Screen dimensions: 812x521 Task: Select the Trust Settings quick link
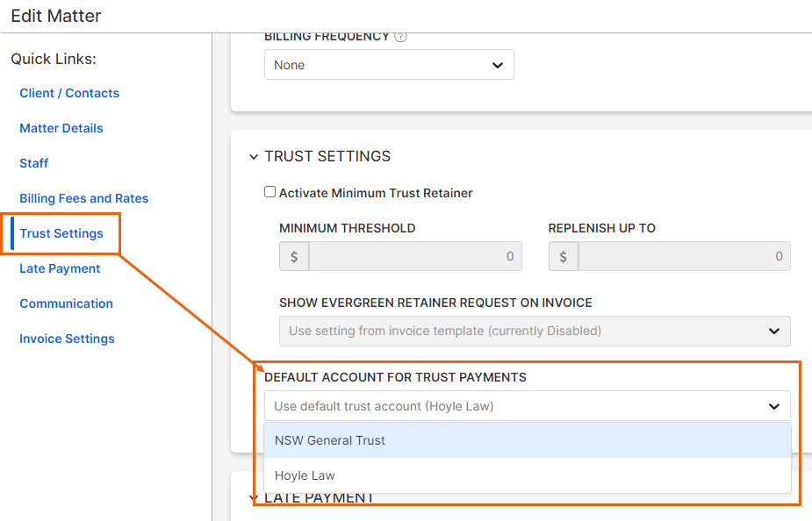(61, 234)
